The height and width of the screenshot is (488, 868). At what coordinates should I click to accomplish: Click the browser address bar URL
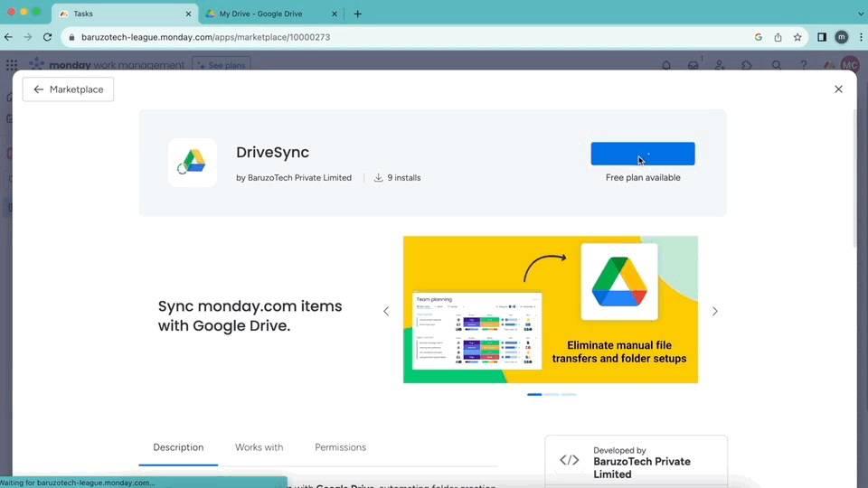(205, 37)
